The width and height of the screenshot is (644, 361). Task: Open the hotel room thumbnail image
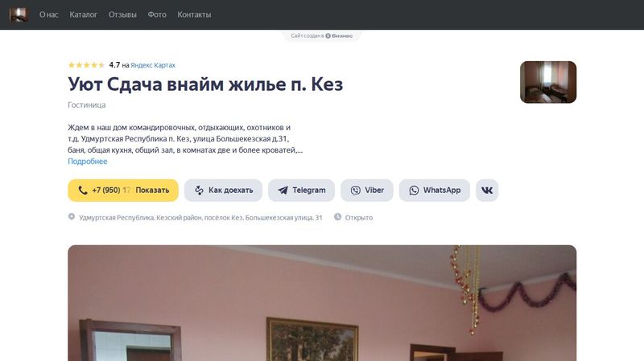click(548, 82)
